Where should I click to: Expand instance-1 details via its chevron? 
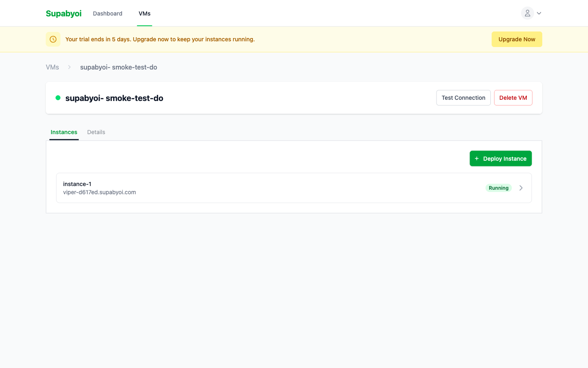pyautogui.click(x=521, y=188)
